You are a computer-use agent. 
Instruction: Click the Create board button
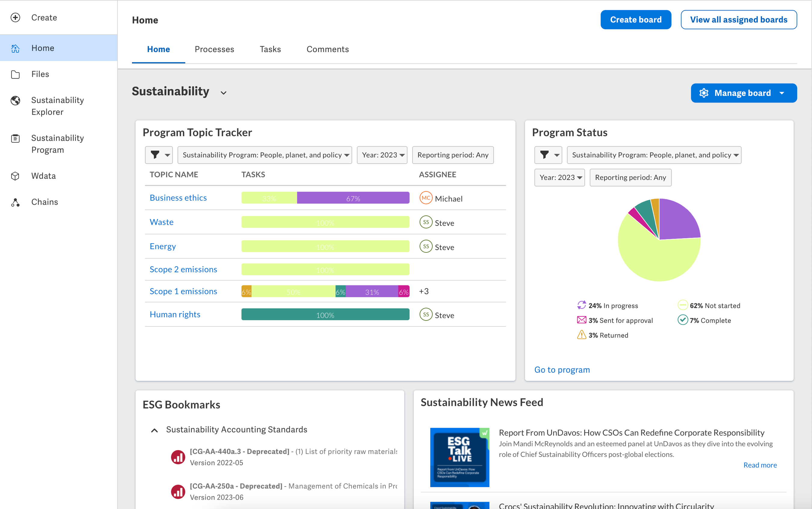(636, 20)
